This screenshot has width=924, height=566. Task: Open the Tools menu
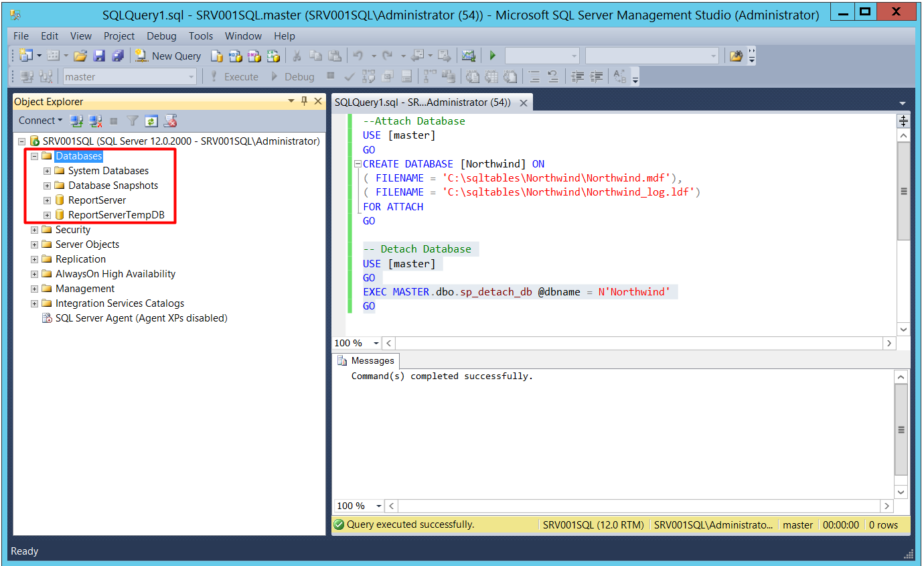click(201, 36)
